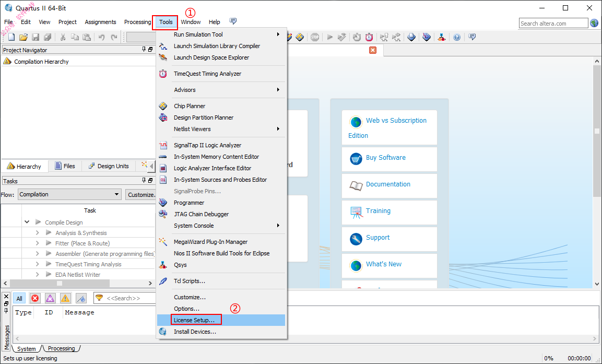602x364 pixels.
Task: Click the Customize button in Tasks
Action: 141,195
